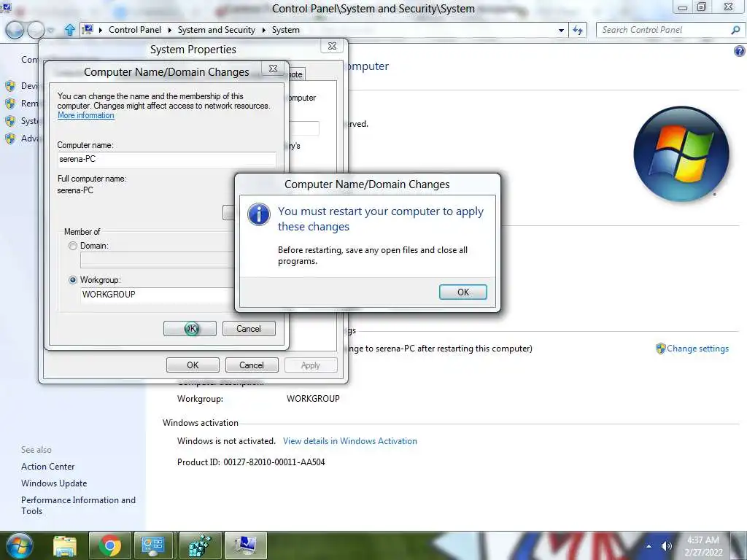Click OK in System Properties window
The image size is (747, 560).
[193, 365]
